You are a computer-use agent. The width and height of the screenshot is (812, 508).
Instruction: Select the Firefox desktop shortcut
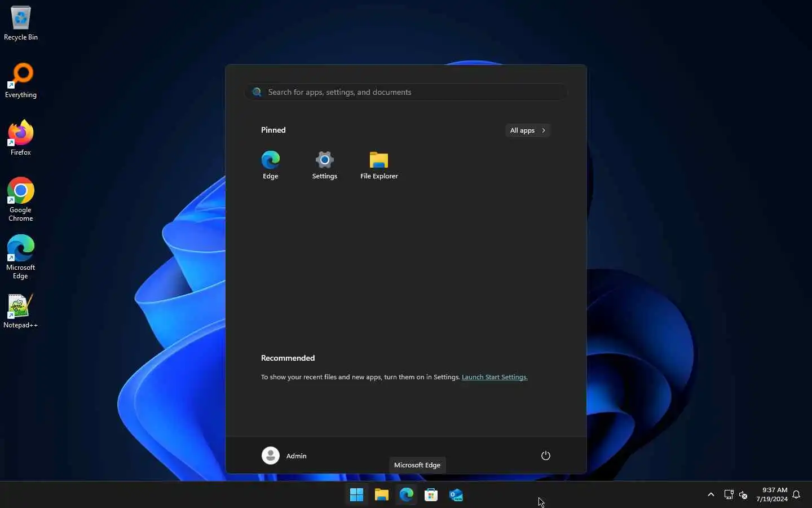pyautogui.click(x=21, y=138)
